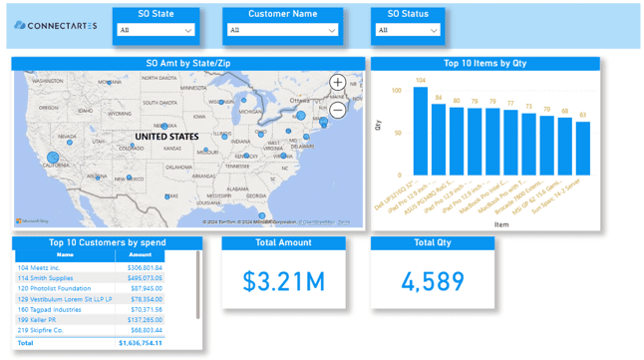Click the customers table vertical scrollbar
Screen dimensions: 644x360
pyautogui.click(x=198, y=285)
